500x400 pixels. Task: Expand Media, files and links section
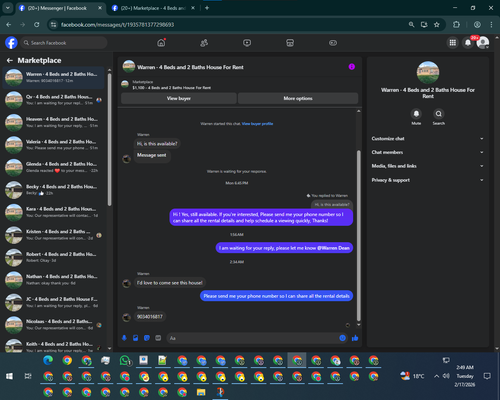click(x=428, y=166)
